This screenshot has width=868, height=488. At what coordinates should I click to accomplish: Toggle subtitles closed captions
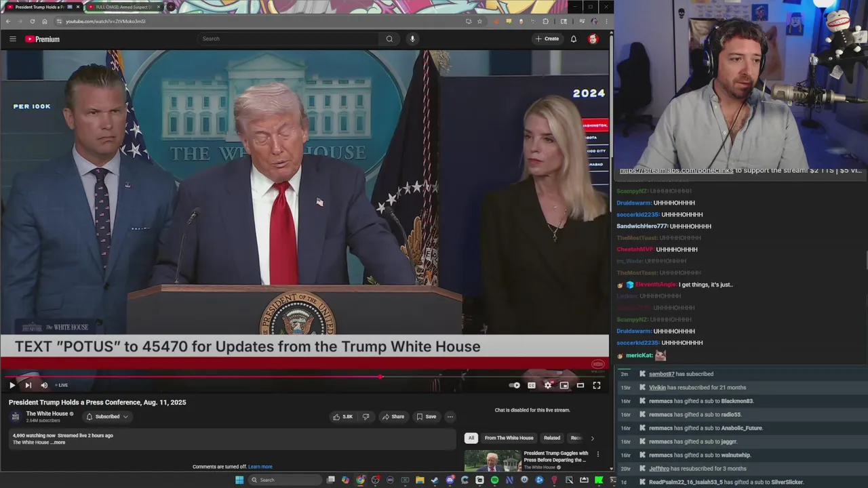[532, 385]
